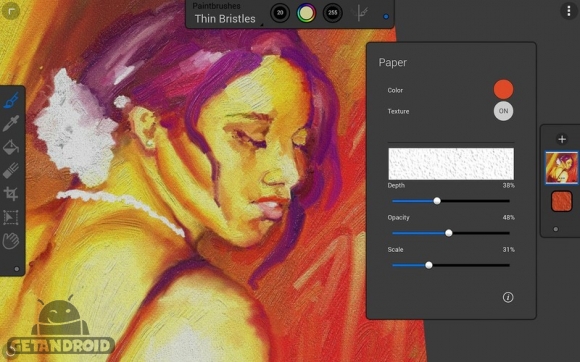
Task: Change the Paper color swatch
Action: [x=503, y=89]
